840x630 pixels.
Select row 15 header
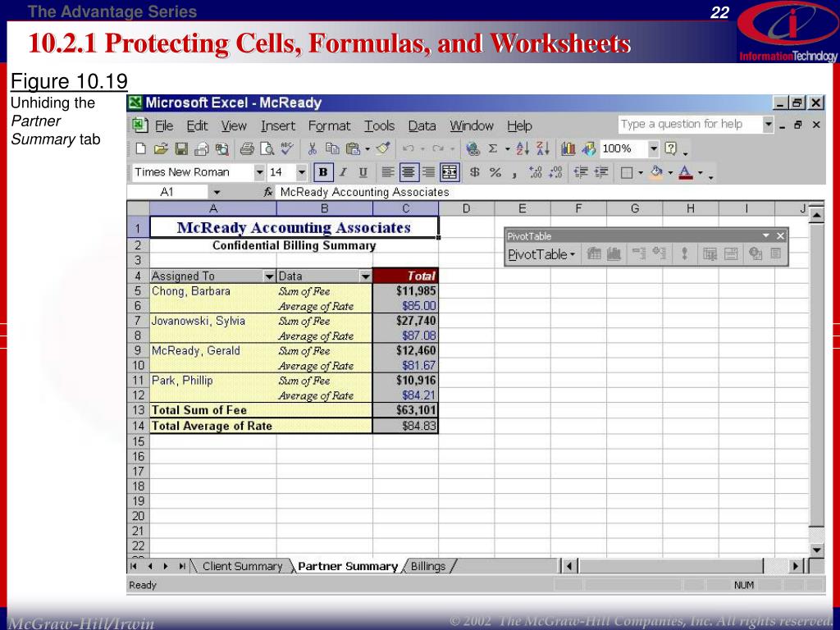[x=138, y=441]
